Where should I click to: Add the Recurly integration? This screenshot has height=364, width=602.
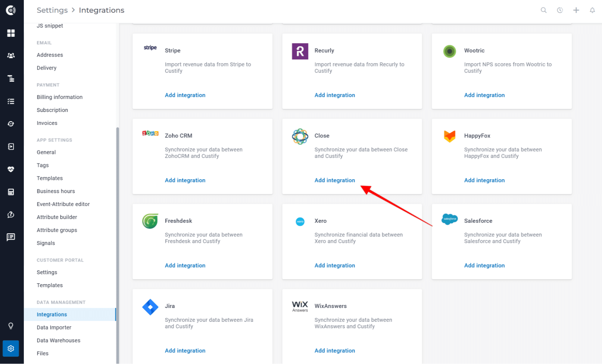[x=335, y=95]
